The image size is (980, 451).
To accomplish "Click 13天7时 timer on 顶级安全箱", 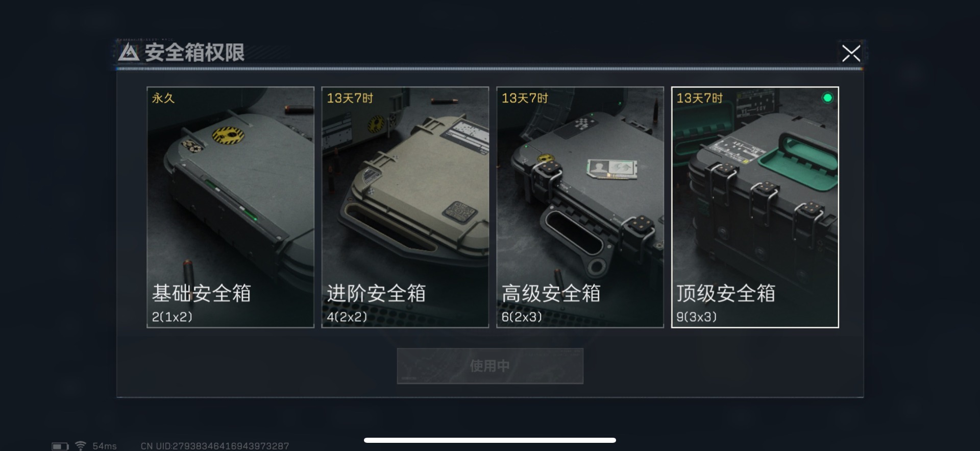I will point(700,98).
